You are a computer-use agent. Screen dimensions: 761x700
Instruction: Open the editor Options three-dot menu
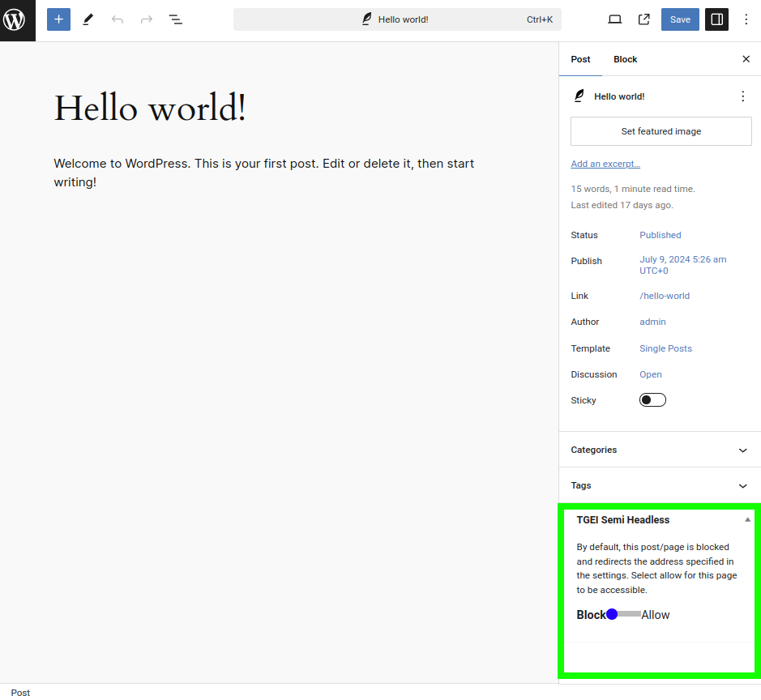[x=746, y=19]
